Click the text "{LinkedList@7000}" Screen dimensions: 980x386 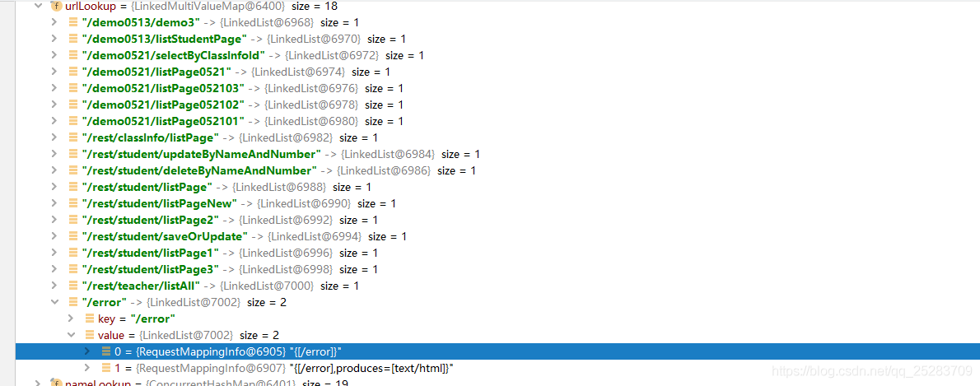[268, 286]
